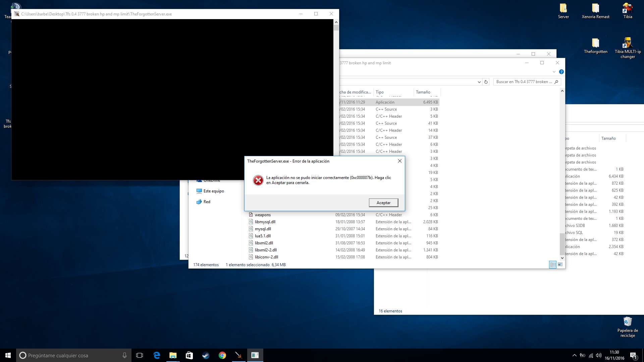Sort by Tamaño column in the rear explorer window

point(612,138)
